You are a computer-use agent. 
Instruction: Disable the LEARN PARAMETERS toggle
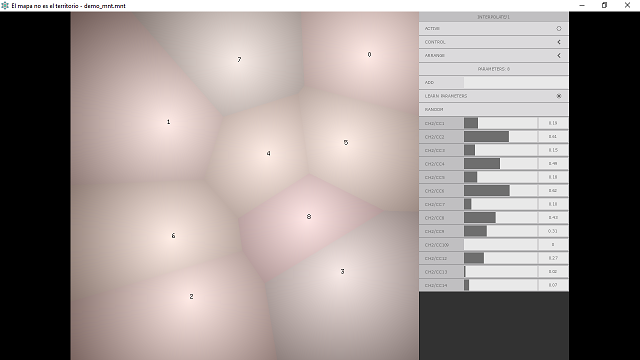coord(559,96)
